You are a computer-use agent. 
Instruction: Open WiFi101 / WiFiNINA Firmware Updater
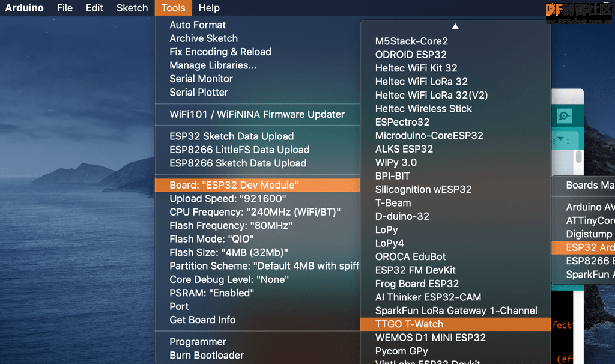click(x=257, y=114)
